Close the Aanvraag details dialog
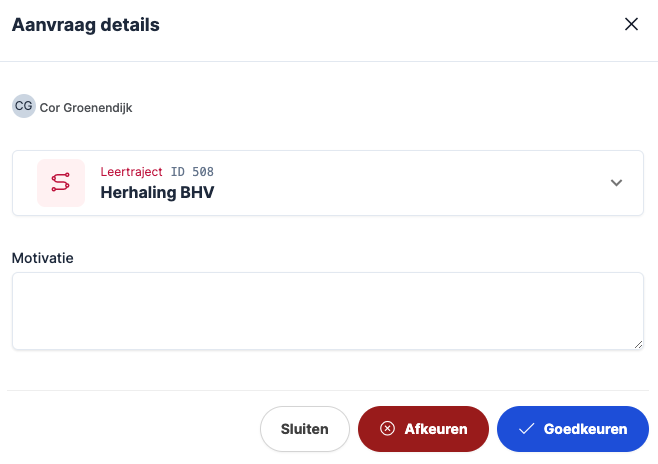The height and width of the screenshot is (464, 658). (x=631, y=25)
